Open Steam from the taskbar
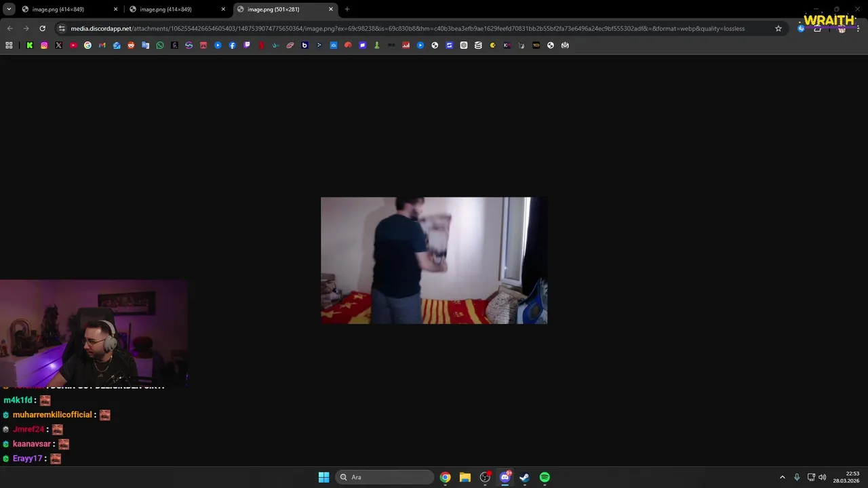 point(524,477)
